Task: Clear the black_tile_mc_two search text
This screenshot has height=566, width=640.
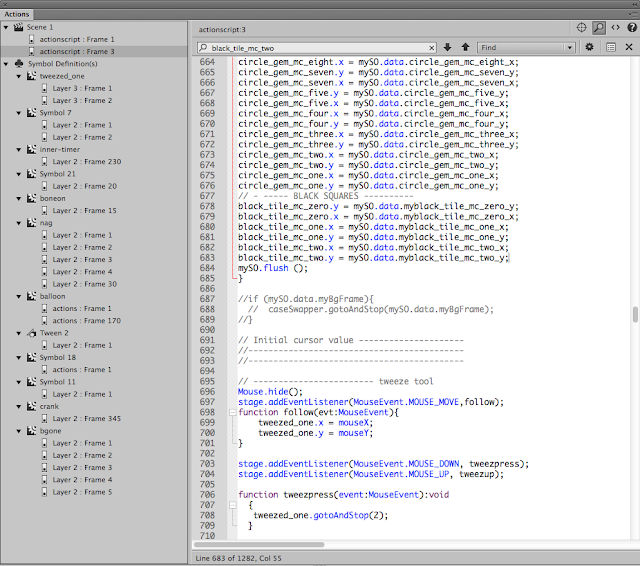Action: point(431,48)
